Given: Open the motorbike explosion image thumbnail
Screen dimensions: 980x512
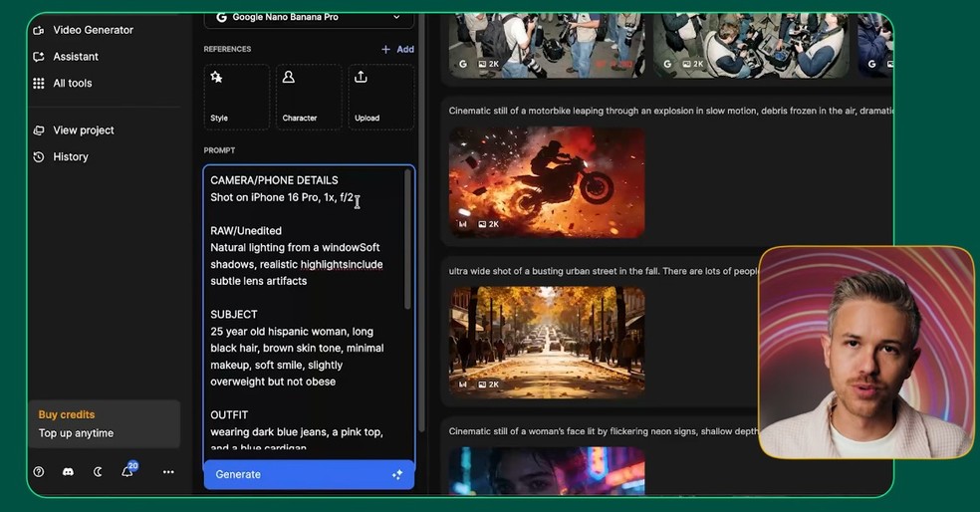Looking at the screenshot, I should click(547, 182).
